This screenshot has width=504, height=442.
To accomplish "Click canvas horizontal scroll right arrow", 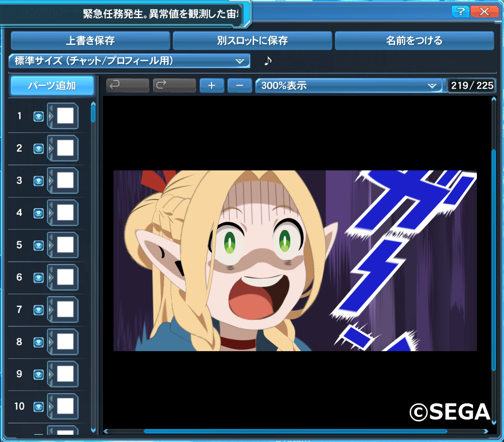I will 485,431.
